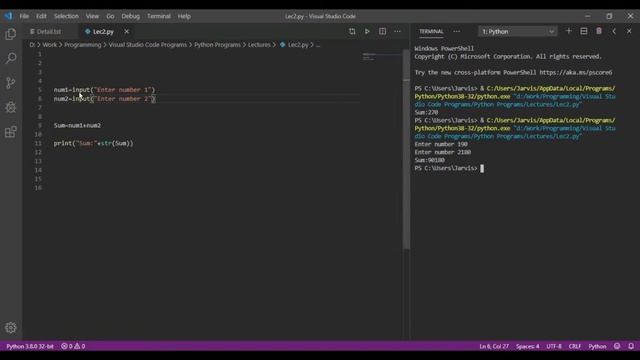Open the terminal selector dropdown 1: Python
This screenshot has height=360, width=640.
tap(518, 31)
